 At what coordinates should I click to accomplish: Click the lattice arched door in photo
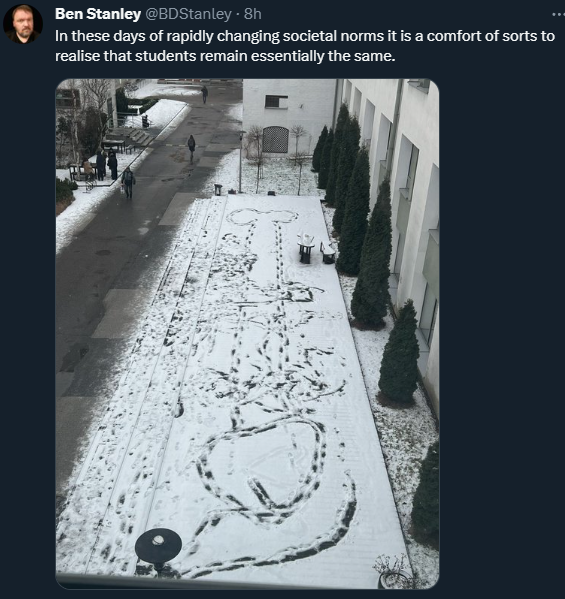(x=275, y=139)
